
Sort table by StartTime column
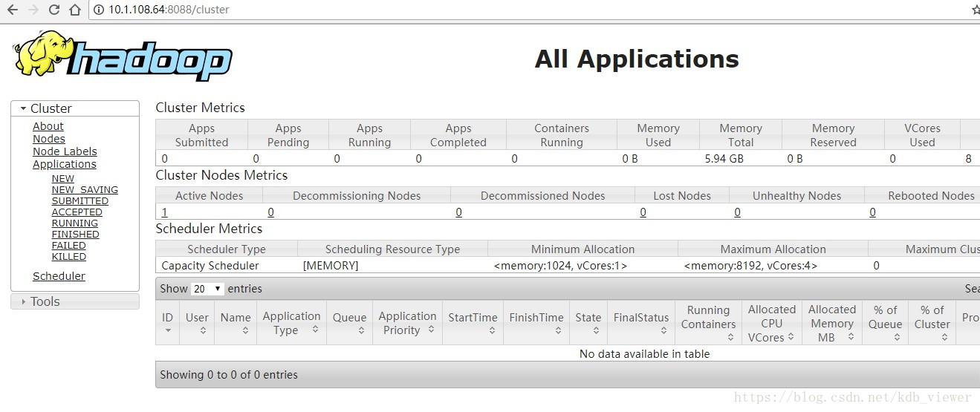pyautogui.click(x=473, y=323)
